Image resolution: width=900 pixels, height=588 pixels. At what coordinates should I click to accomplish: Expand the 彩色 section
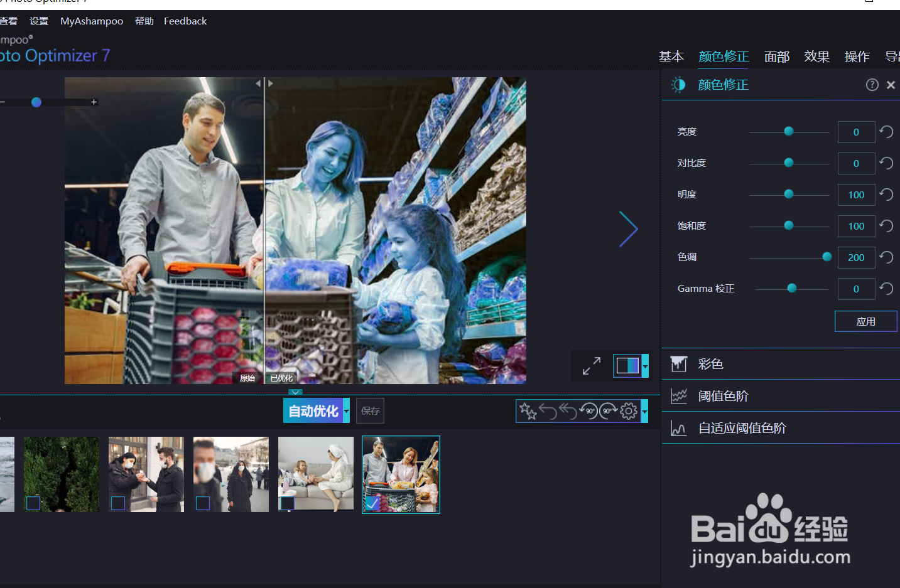781,364
